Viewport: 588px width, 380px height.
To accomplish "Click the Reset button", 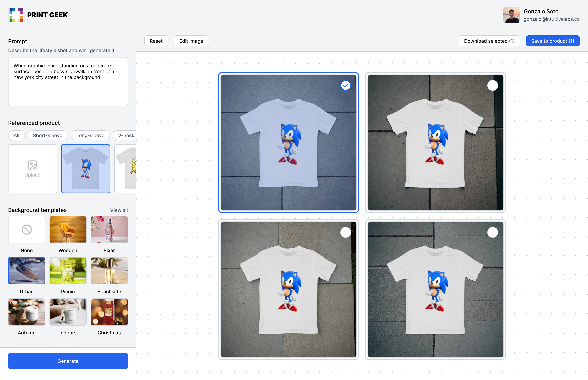I will [x=156, y=41].
